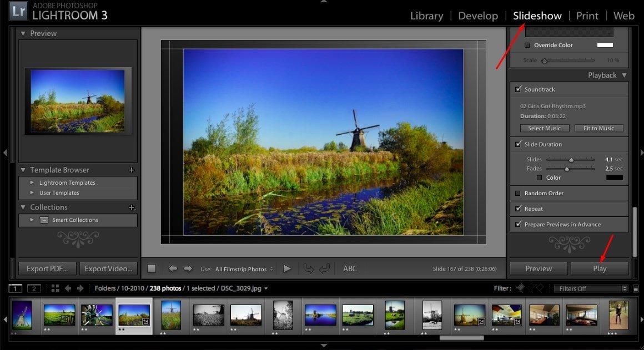This screenshot has height=350, width=644.
Task: Add text overlay with ABC tool
Action: coord(350,269)
